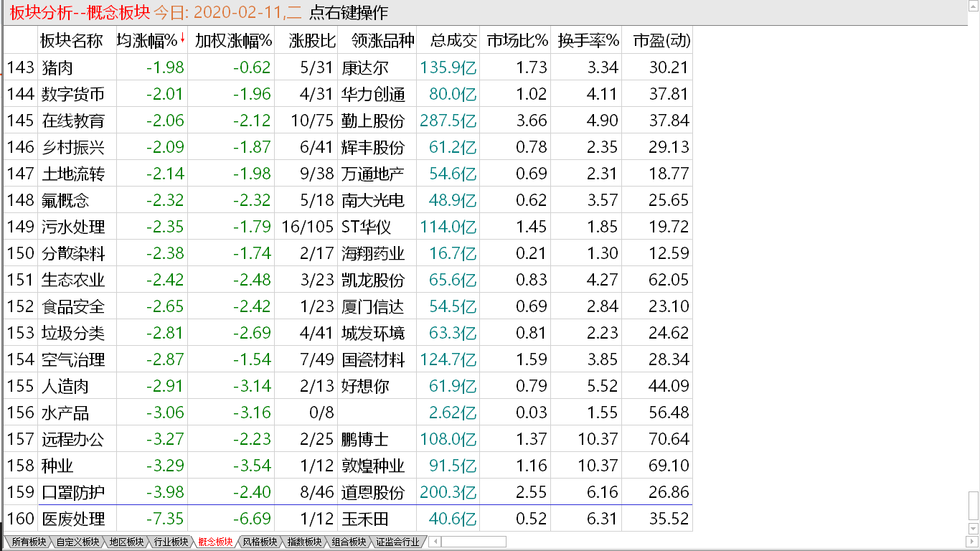Select the 地区板块 tab
This screenshot has height=551, width=980.
click(126, 542)
